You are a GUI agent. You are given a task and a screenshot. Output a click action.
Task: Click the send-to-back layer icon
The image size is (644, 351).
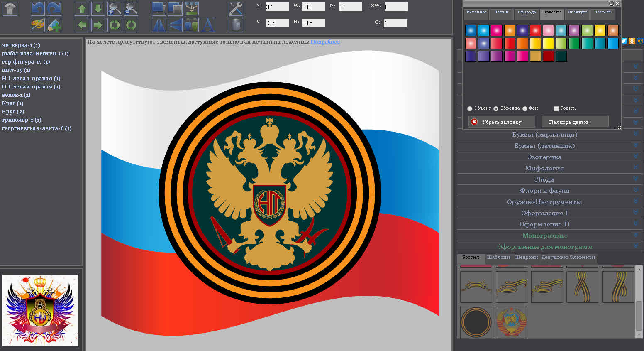[175, 9]
